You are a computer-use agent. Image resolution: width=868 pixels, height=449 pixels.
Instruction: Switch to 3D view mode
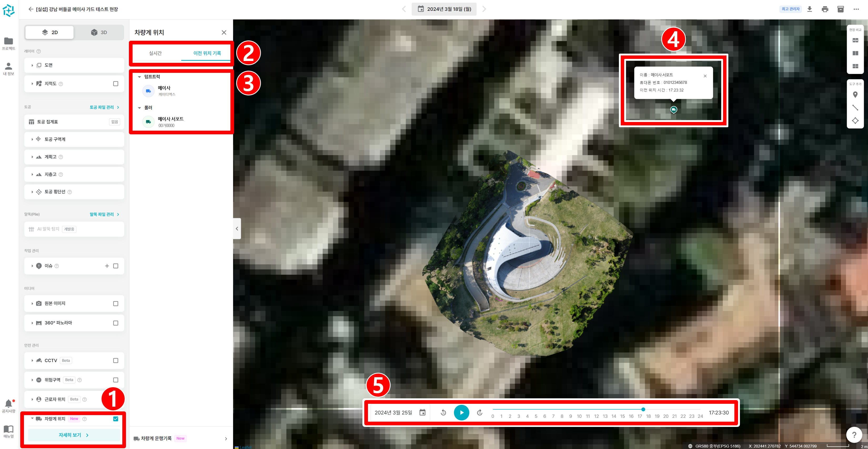(x=99, y=32)
